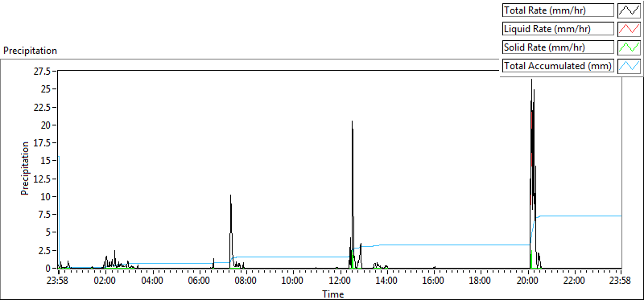644x300 pixels.
Task: Click the vertical Precipitation y-axis label
Action: (x=25, y=168)
